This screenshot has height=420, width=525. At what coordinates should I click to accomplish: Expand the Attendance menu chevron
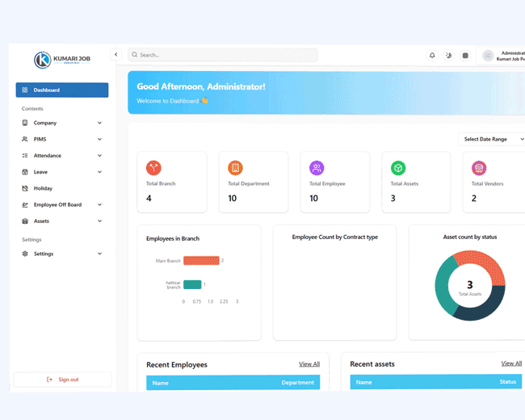[x=99, y=156]
